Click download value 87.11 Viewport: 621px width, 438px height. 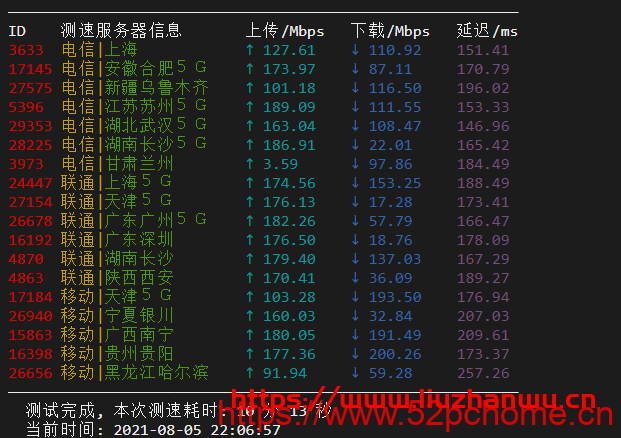pos(391,69)
